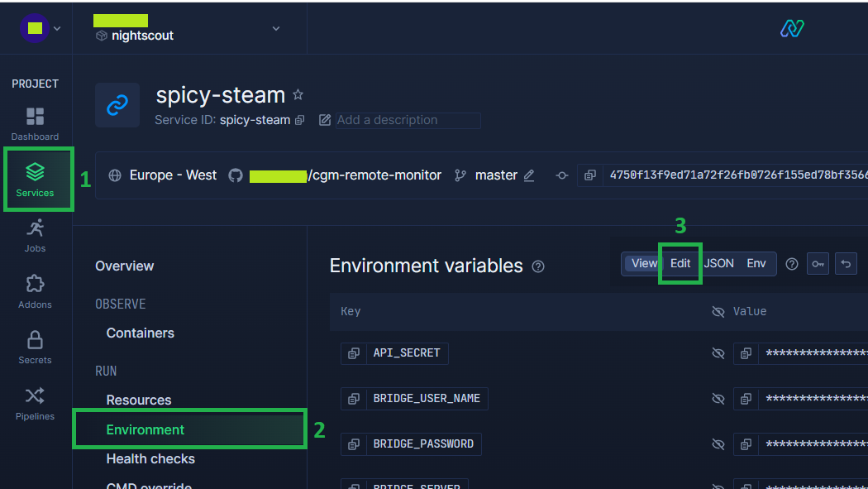Image resolution: width=868 pixels, height=489 pixels.
Task: Open the Addons section
Action: pyautogui.click(x=35, y=292)
